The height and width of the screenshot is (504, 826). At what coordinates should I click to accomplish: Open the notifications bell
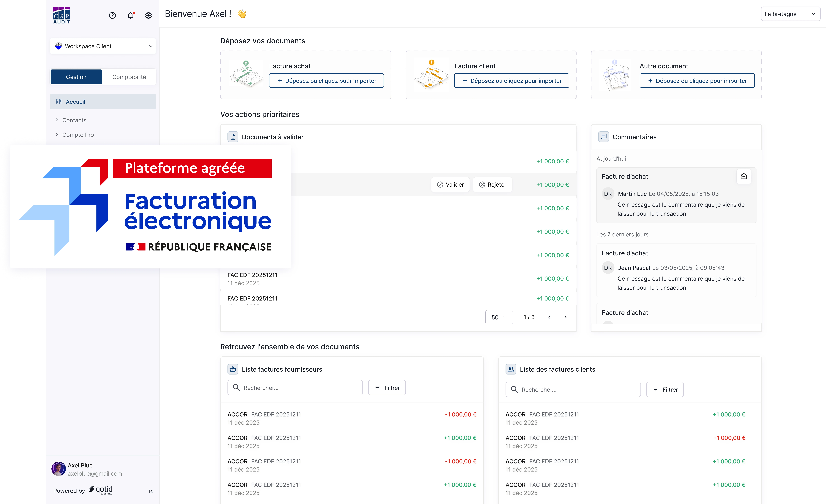130,15
